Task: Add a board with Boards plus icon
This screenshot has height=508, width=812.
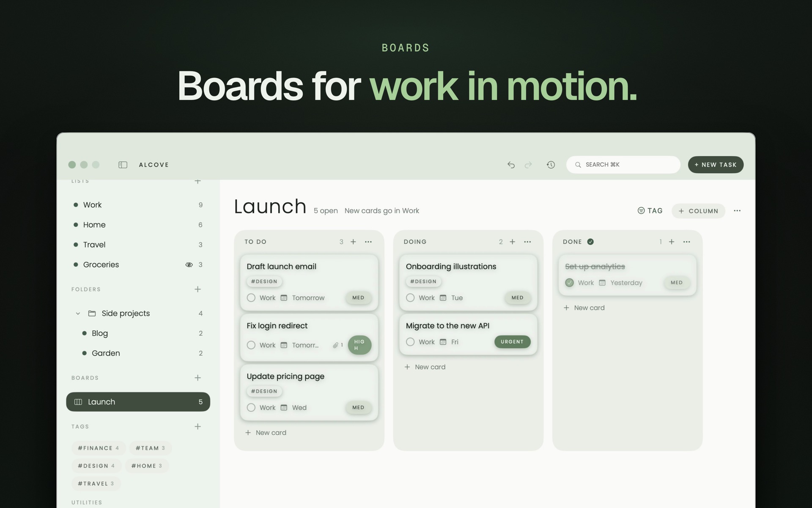Action: (198, 378)
